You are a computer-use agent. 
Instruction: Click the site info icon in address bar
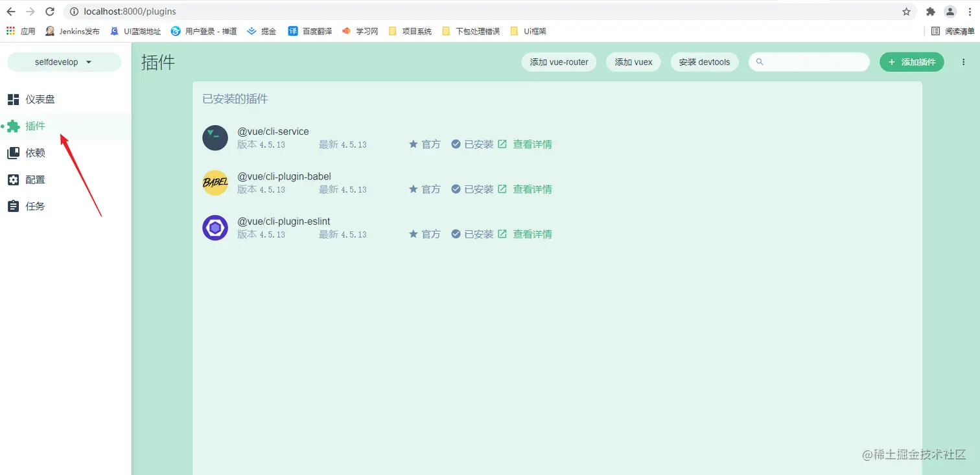coord(73,12)
